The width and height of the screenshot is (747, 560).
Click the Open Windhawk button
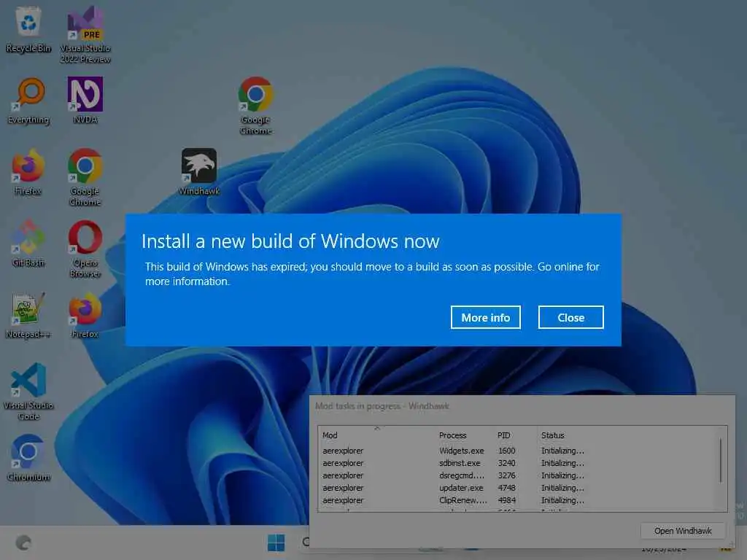[x=683, y=531]
